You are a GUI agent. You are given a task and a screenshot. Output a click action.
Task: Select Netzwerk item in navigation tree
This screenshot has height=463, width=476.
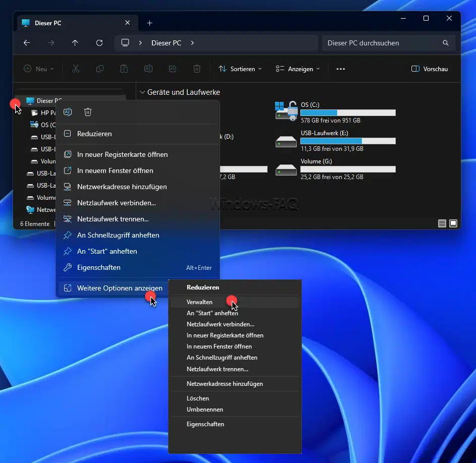tap(41, 210)
